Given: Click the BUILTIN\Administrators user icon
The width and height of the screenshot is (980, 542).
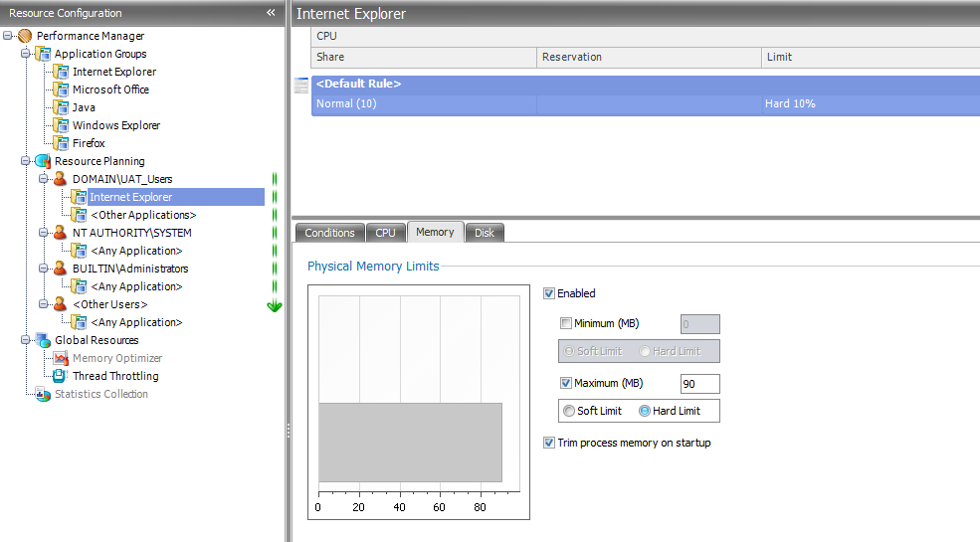Looking at the screenshot, I should pyautogui.click(x=60, y=269).
